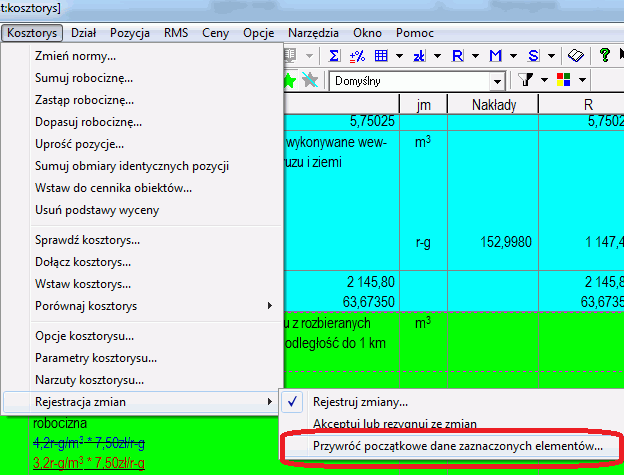Click the multicolor squares color icon

[x=563, y=80]
